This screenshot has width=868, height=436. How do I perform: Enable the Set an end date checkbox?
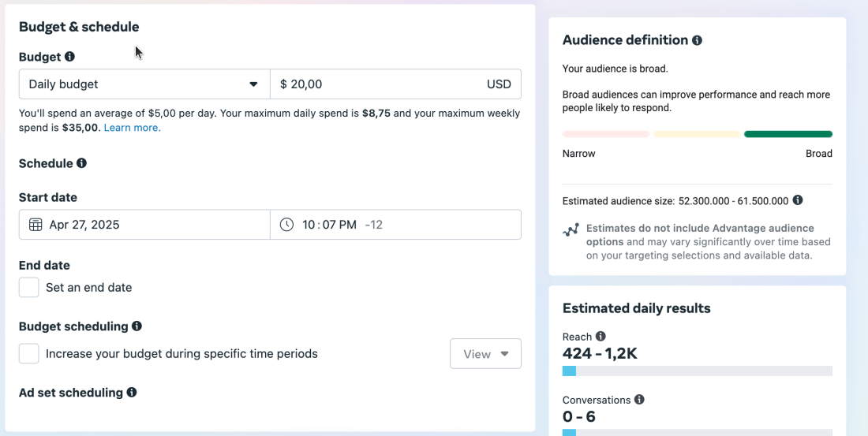tap(29, 287)
